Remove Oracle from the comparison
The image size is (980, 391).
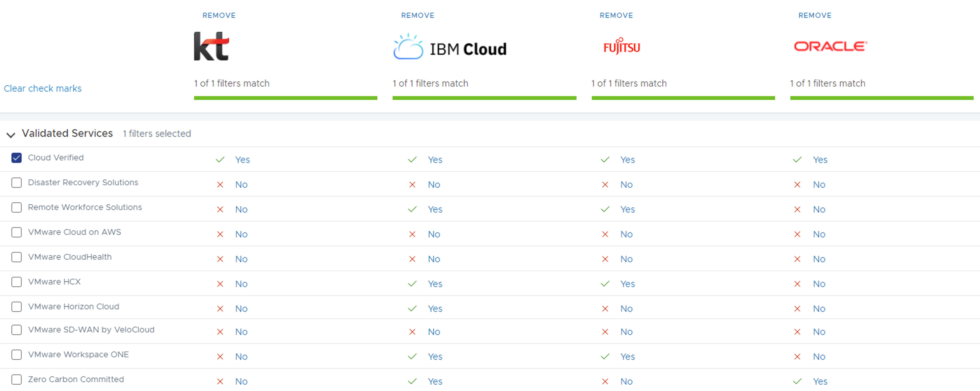pyautogui.click(x=815, y=15)
